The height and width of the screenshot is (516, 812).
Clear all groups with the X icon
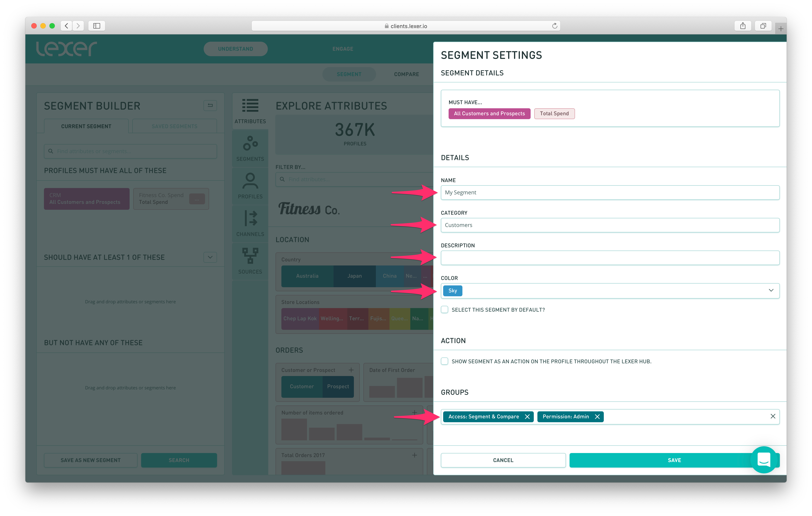click(x=773, y=416)
